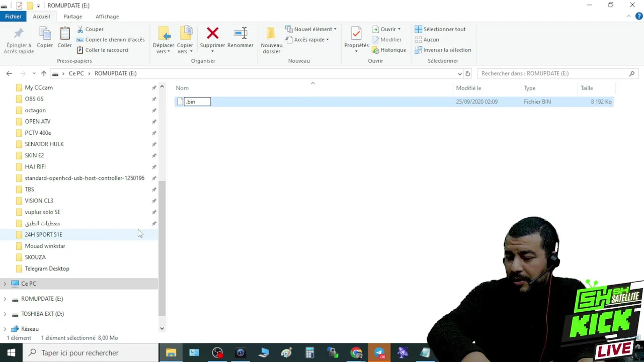
Task: Open the recent locations dropdown arrow
Action: pyautogui.click(x=34, y=73)
